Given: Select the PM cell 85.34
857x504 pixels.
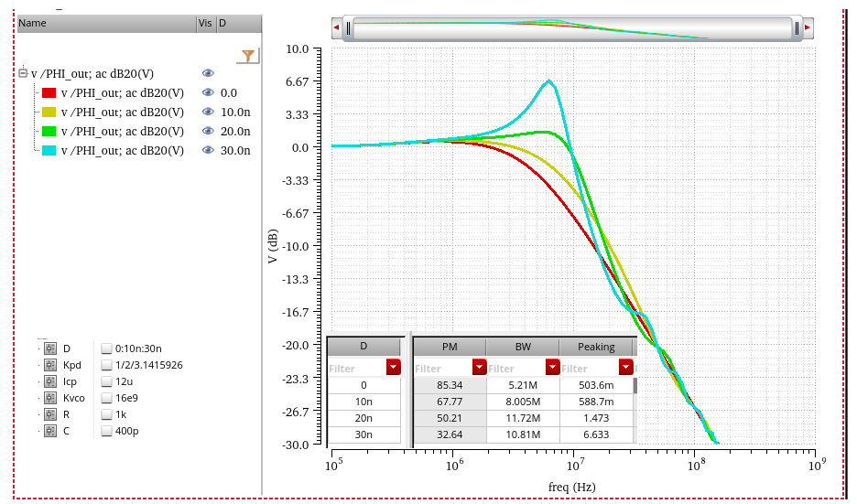Looking at the screenshot, I should tap(450, 385).
